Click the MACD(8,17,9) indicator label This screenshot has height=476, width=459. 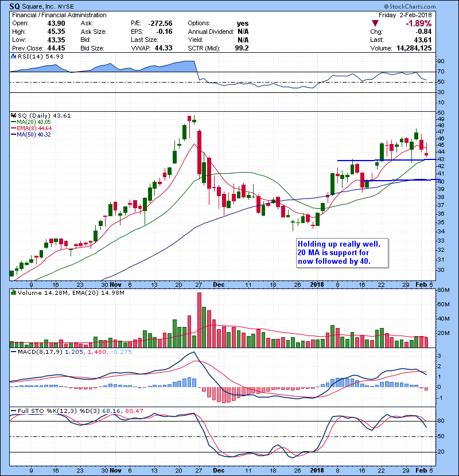[40, 352]
